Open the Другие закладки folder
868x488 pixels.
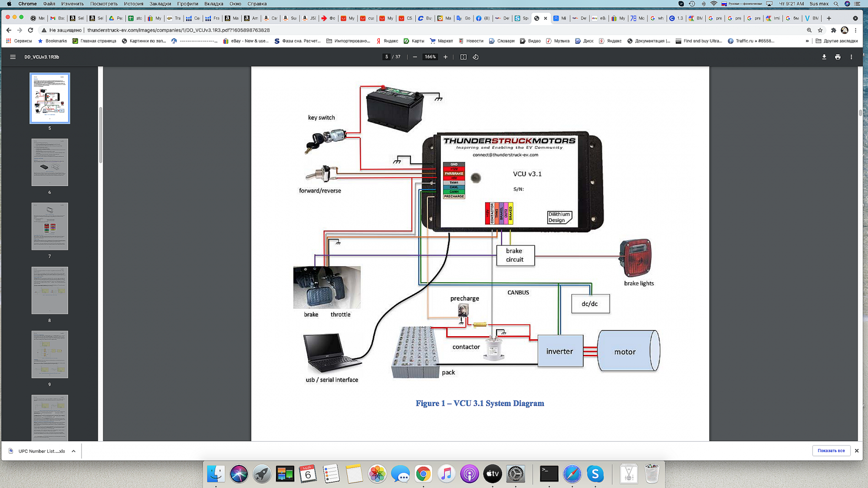tap(837, 41)
